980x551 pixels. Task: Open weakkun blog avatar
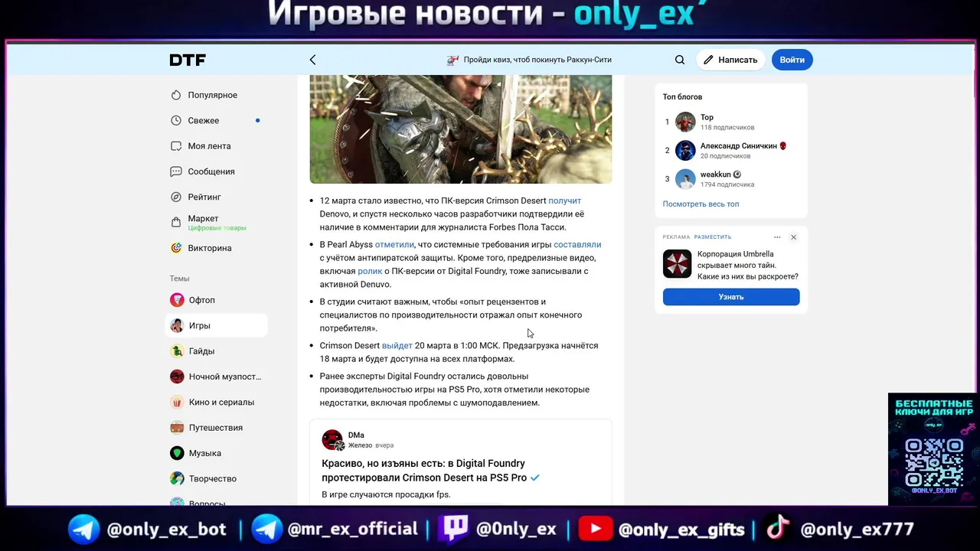[x=685, y=179]
